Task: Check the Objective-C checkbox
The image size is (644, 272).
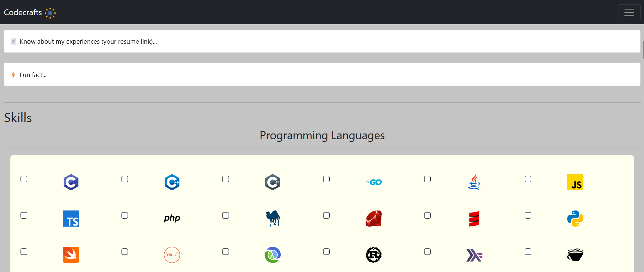Action: pyautogui.click(x=125, y=251)
